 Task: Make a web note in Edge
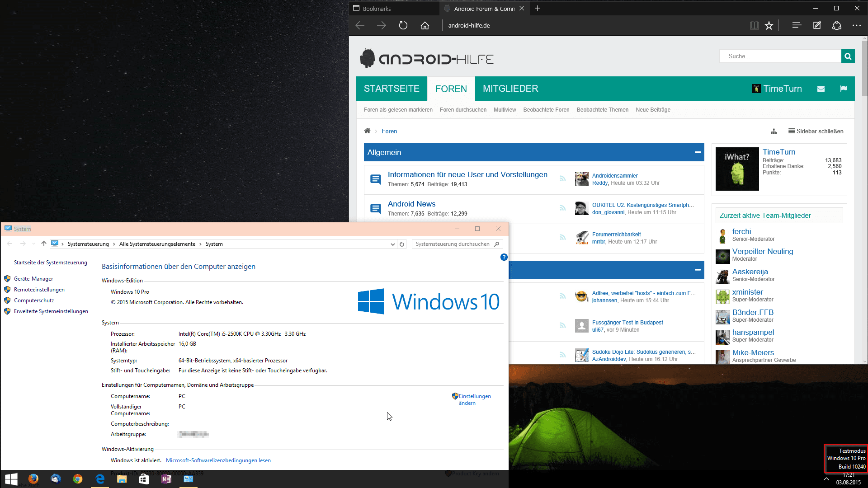(x=817, y=25)
